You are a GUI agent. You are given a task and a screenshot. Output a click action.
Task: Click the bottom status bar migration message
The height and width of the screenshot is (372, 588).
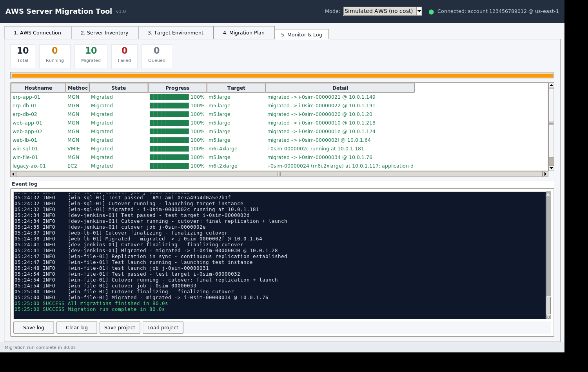click(40, 347)
